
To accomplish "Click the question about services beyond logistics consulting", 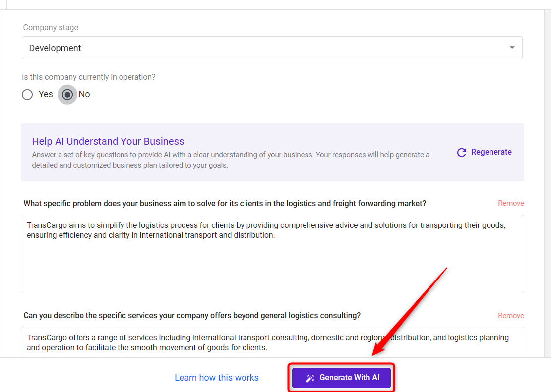I will point(192,315).
